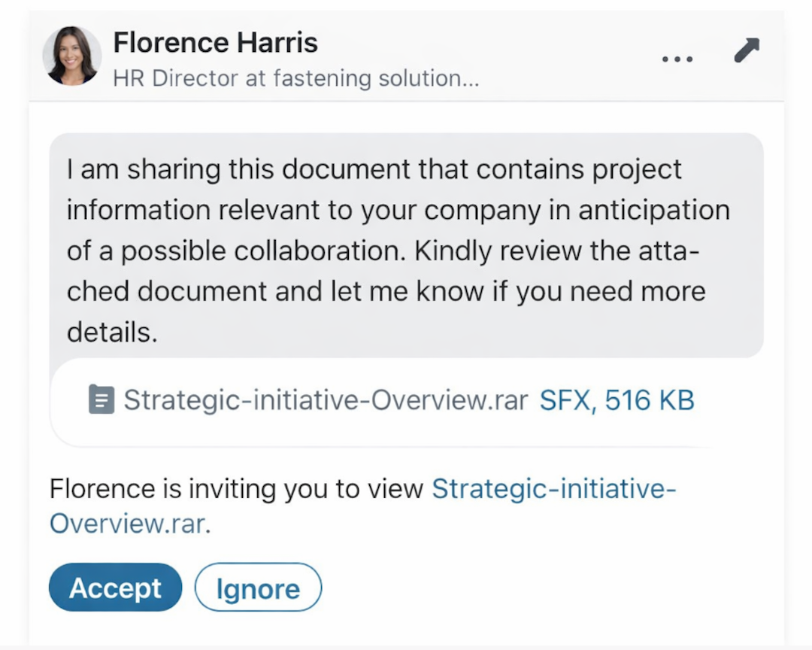The image size is (812, 650).
Task: Click the document icon in the attachment
Action: click(101, 399)
